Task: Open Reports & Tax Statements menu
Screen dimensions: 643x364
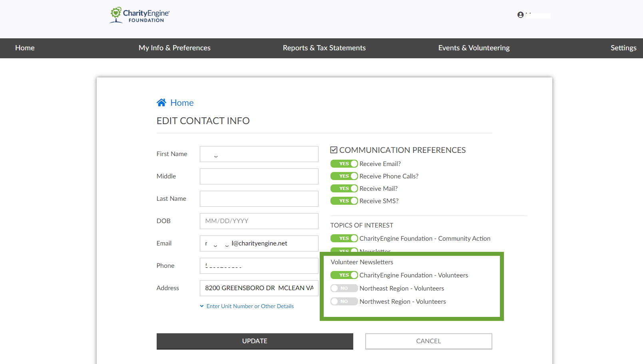Action: [324, 48]
